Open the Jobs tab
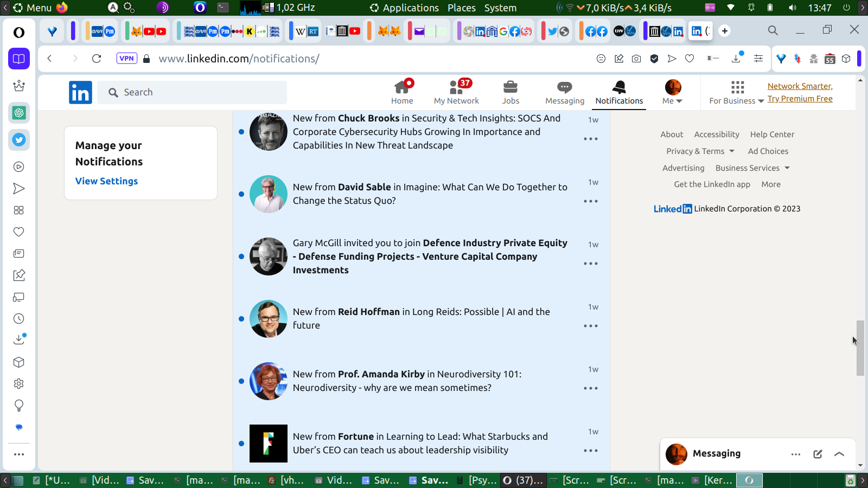The height and width of the screenshot is (488, 868). pos(510,92)
